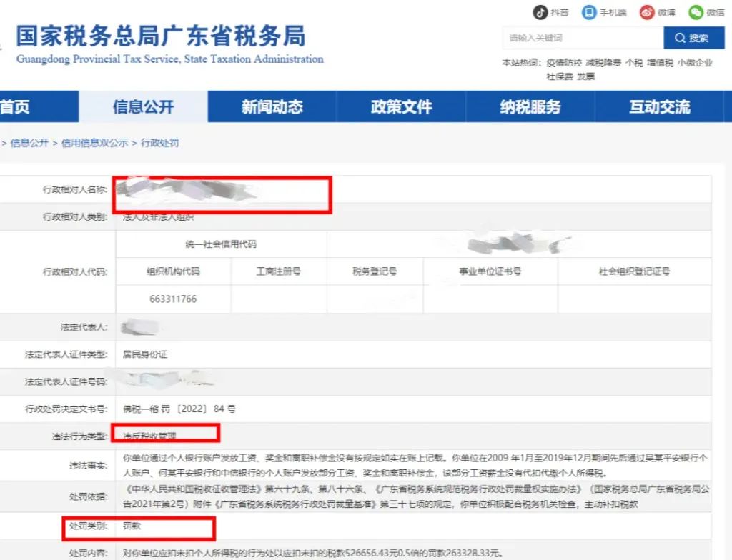Switch to the 纳税服务 navigation tab
This screenshot has width=732, height=560.
coord(530,107)
